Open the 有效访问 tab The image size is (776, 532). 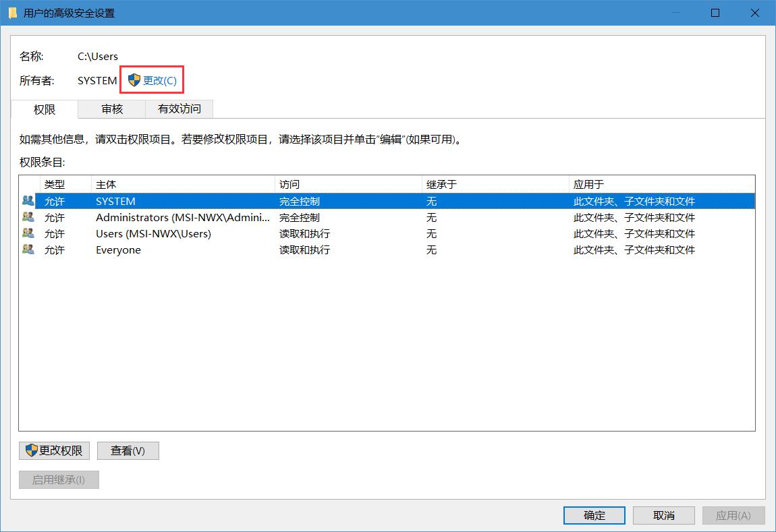point(179,109)
